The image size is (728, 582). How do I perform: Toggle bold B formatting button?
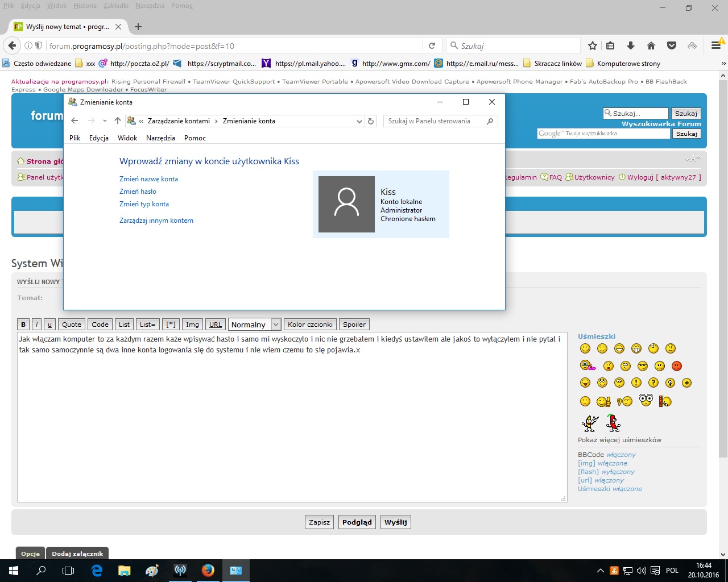(23, 325)
